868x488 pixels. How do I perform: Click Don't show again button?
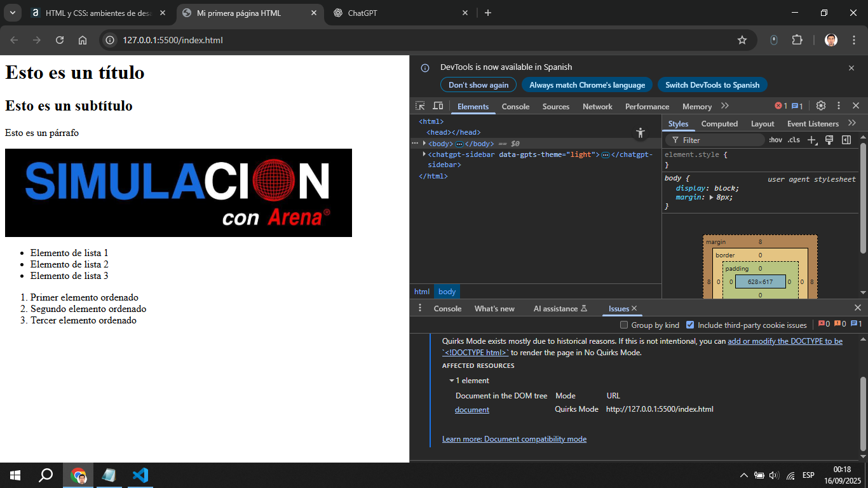[478, 85]
